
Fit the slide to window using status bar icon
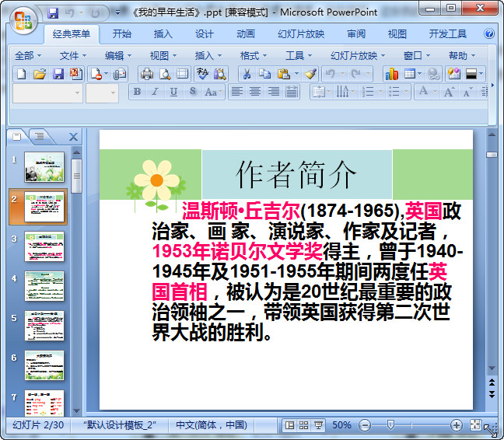476,425
